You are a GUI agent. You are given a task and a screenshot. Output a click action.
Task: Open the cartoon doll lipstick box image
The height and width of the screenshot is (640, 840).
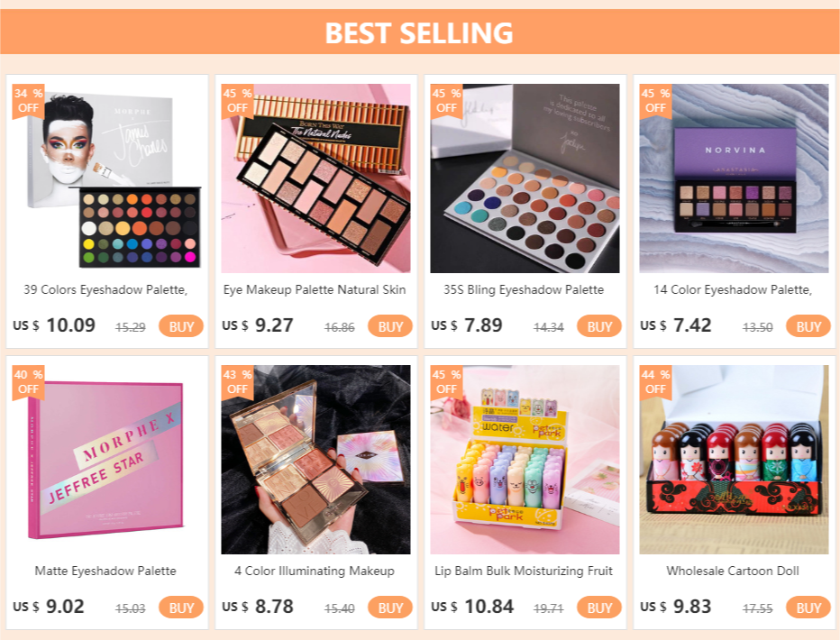click(734, 460)
